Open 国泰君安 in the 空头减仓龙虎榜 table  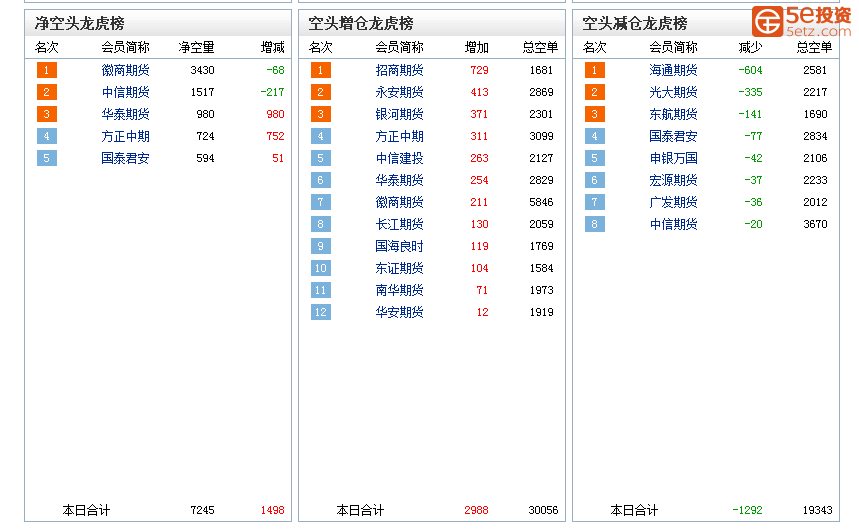[673, 136]
